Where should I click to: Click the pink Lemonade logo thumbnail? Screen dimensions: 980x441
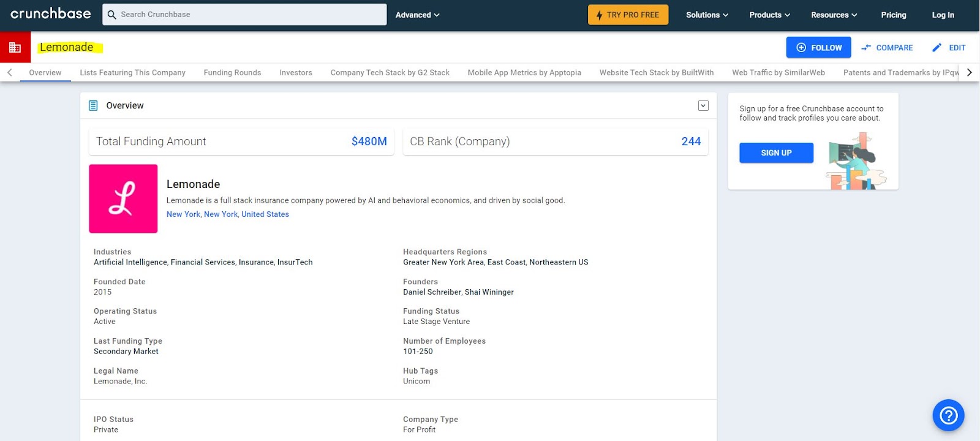point(123,198)
